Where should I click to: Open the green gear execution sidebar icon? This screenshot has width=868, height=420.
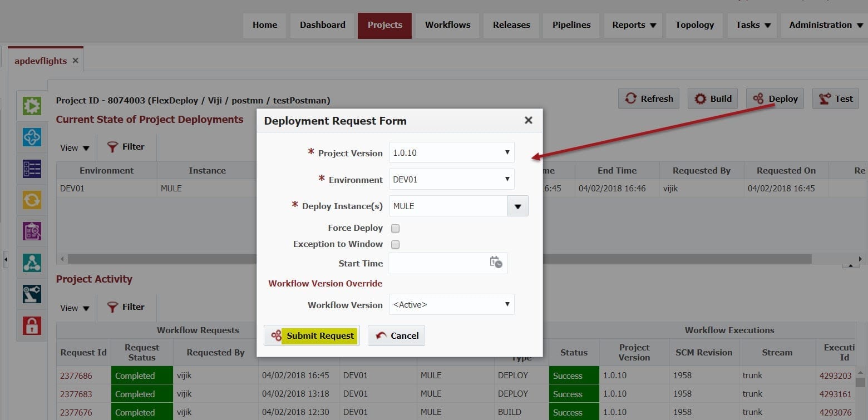(32, 106)
